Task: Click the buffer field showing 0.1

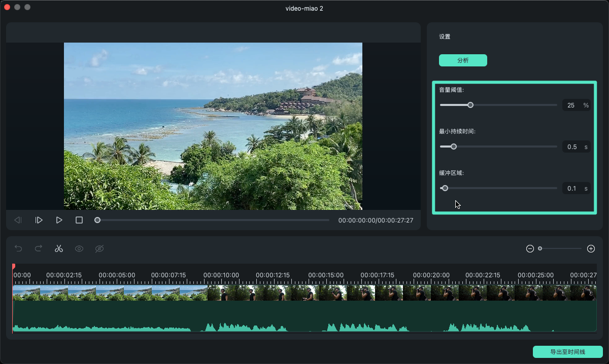Action: (572, 189)
